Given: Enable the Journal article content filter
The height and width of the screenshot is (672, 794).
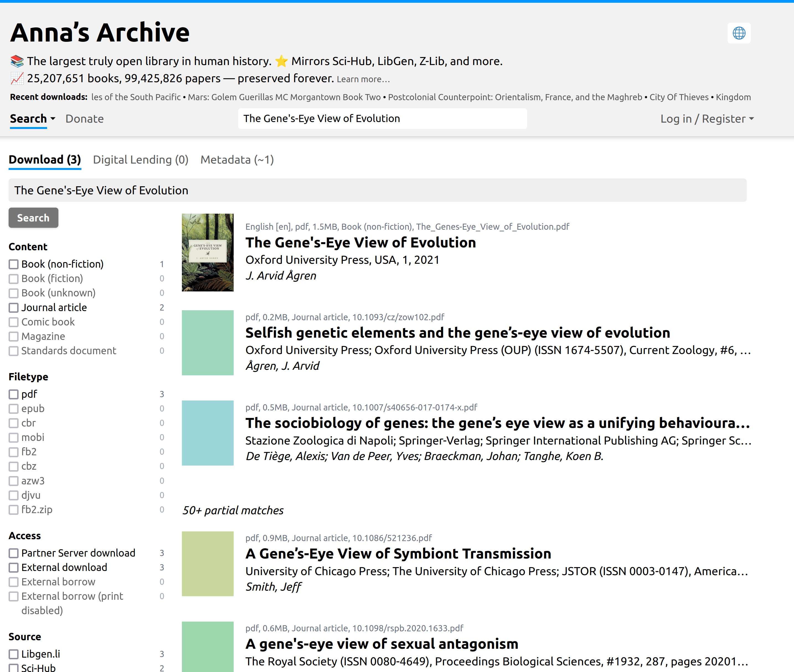Looking at the screenshot, I should click(14, 307).
